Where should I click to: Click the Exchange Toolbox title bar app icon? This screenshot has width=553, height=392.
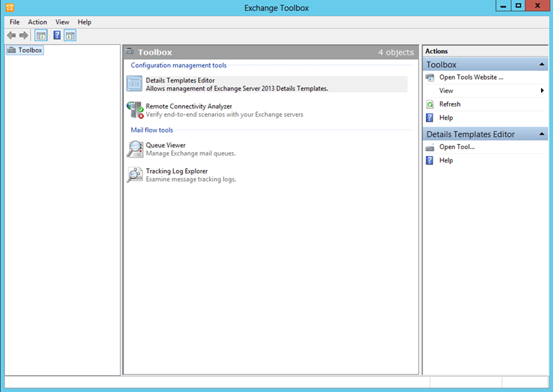[x=10, y=8]
